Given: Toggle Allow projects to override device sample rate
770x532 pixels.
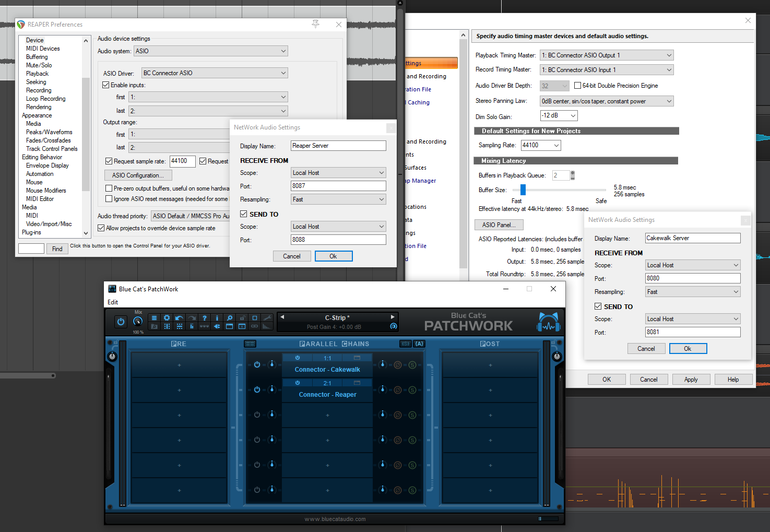Looking at the screenshot, I should coord(101,228).
